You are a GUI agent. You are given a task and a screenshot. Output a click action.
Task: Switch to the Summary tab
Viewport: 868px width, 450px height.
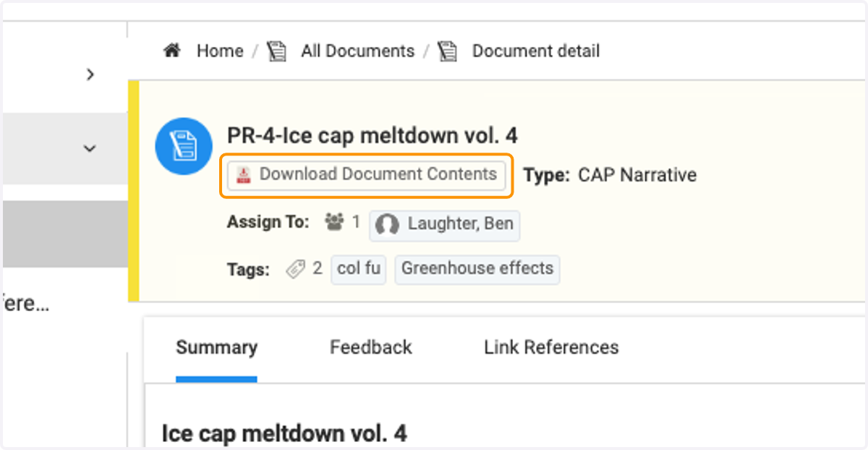(x=216, y=347)
